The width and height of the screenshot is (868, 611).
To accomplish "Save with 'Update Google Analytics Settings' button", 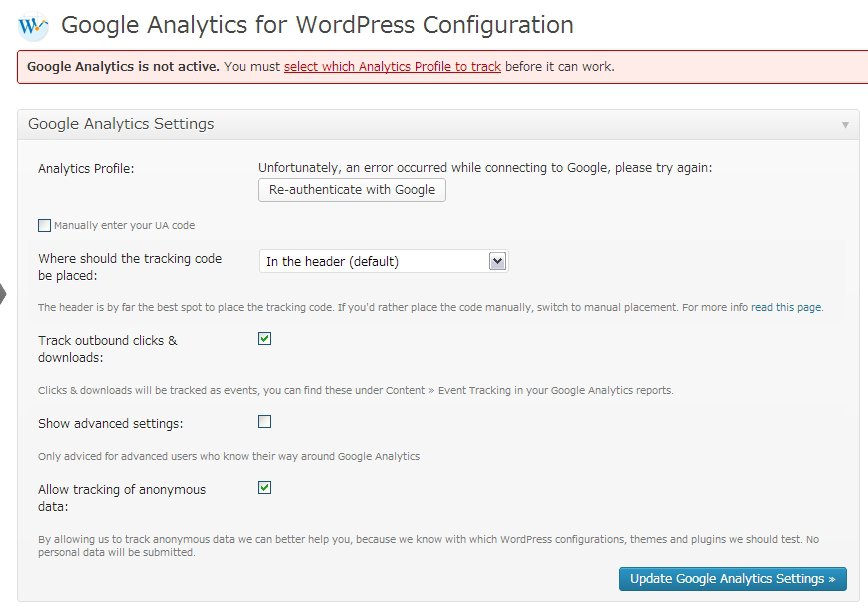I will 732,579.
